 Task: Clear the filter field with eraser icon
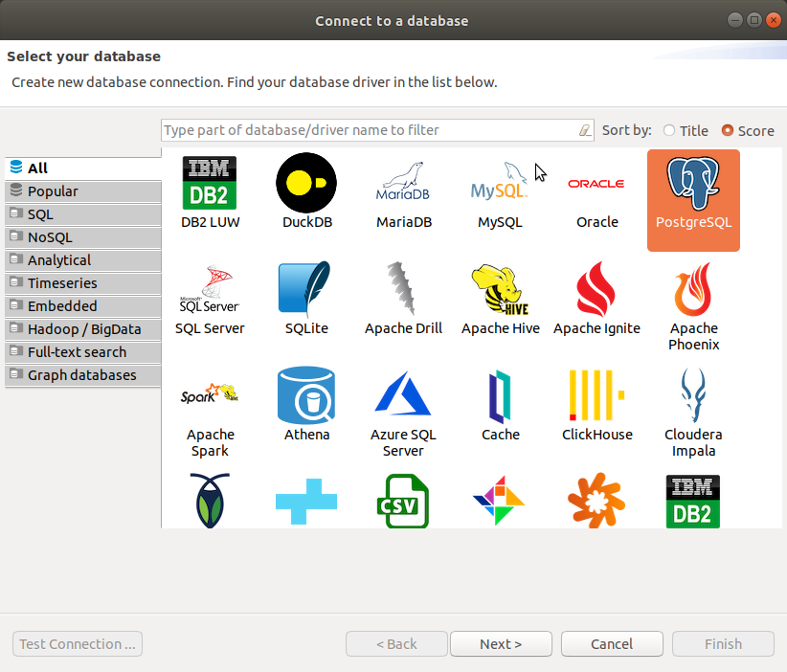pyautogui.click(x=585, y=130)
